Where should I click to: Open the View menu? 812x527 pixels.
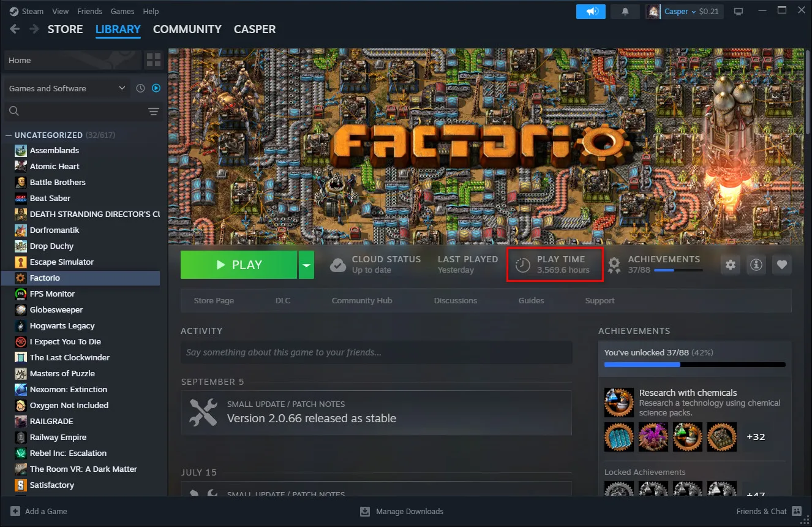click(x=61, y=11)
